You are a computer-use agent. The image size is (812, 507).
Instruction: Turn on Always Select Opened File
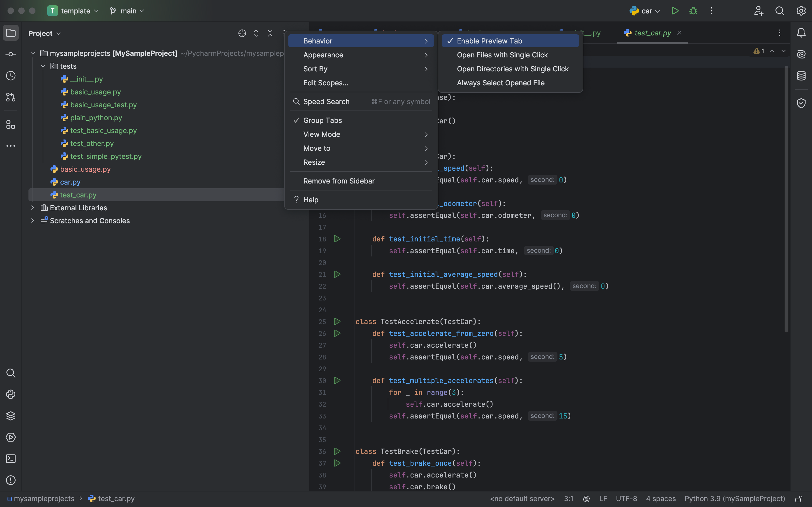[500, 83]
